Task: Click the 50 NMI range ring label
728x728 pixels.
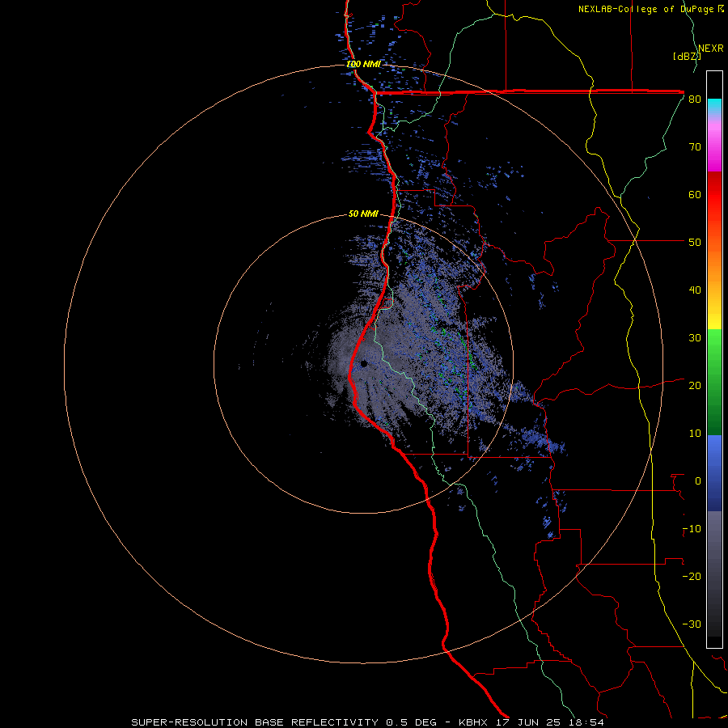Action: 363,214
